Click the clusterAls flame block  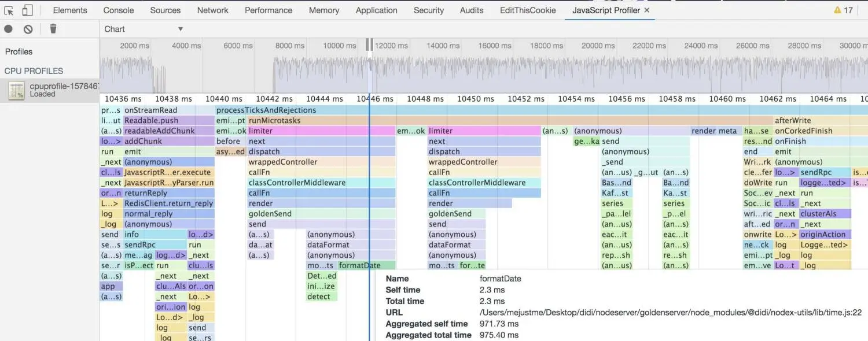coord(825,214)
